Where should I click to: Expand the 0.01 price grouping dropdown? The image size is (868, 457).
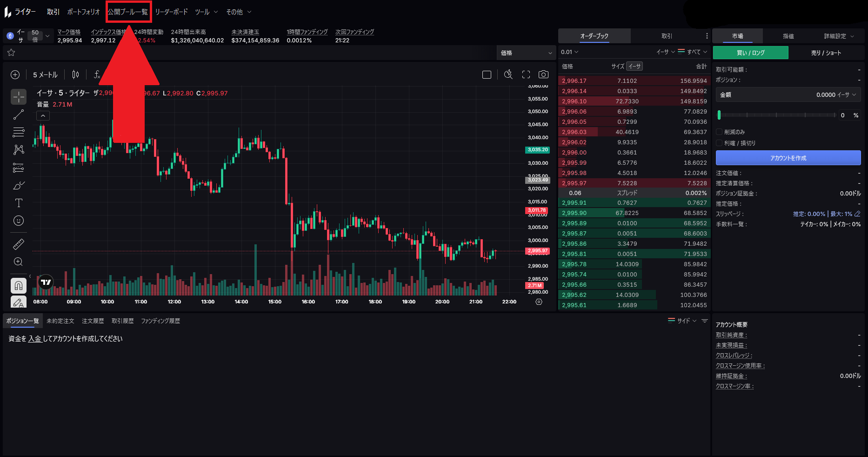pyautogui.click(x=569, y=52)
